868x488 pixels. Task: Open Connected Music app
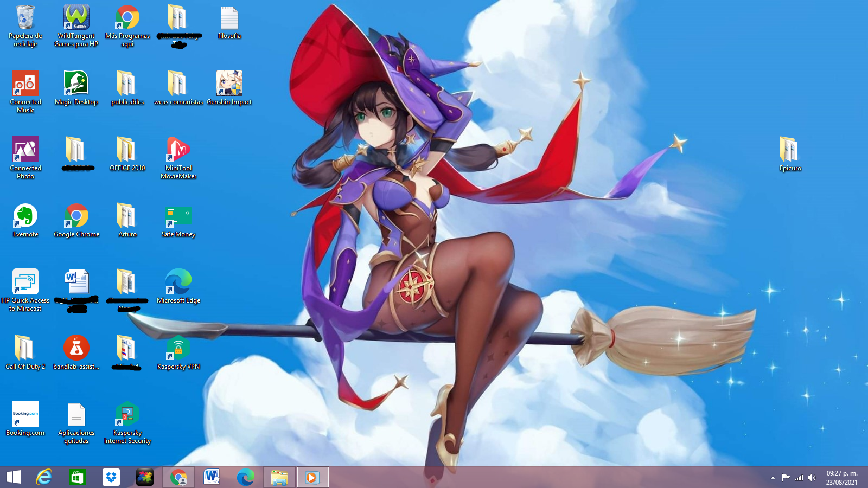pyautogui.click(x=25, y=92)
